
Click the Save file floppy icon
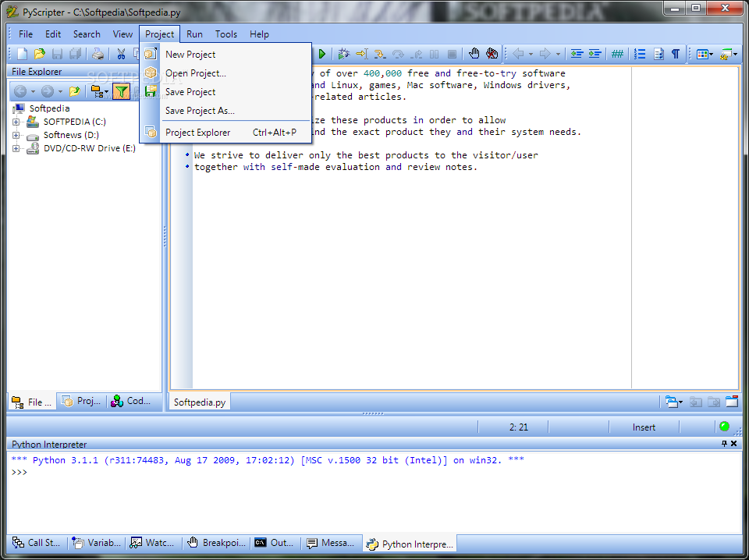coord(57,54)
